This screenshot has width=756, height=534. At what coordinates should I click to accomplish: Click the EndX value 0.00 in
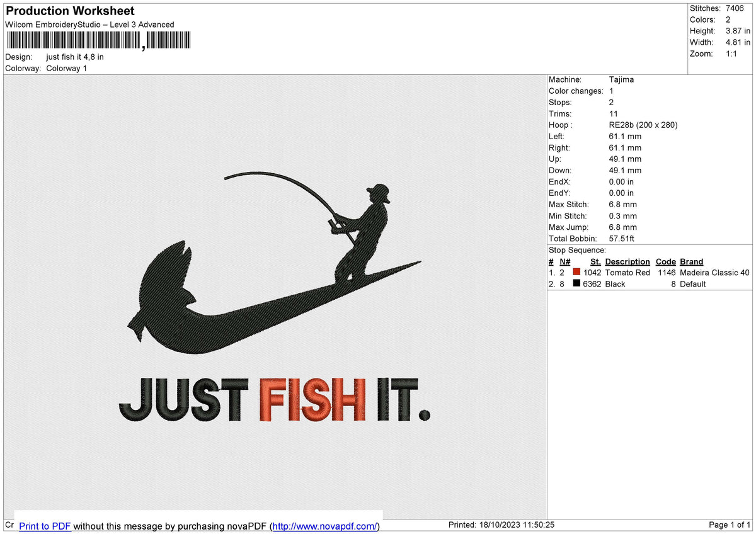click(x=622, y=182)
